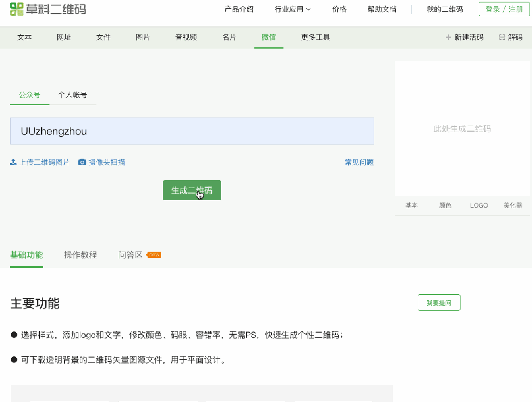This screenshot has width=532, height=402.
Task: Switch to the 个人帐号 tab
Action: click(73, 95)
